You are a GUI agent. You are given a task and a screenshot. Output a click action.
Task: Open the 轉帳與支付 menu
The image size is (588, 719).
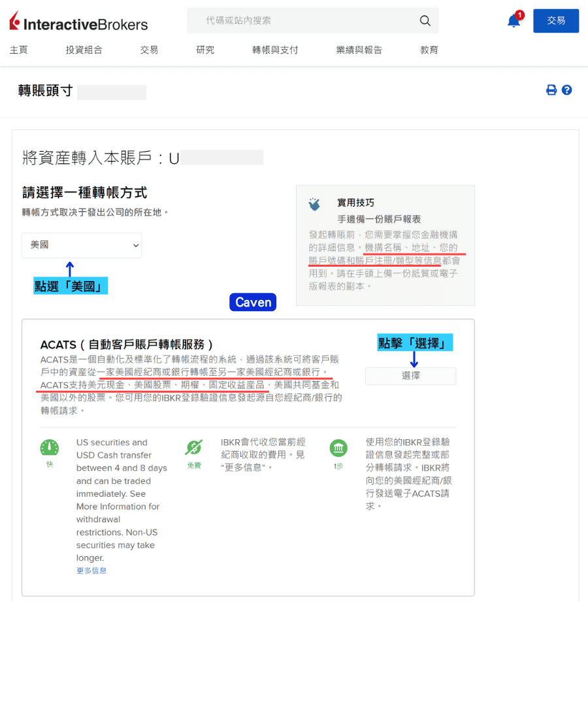click(x=275, y=49)
